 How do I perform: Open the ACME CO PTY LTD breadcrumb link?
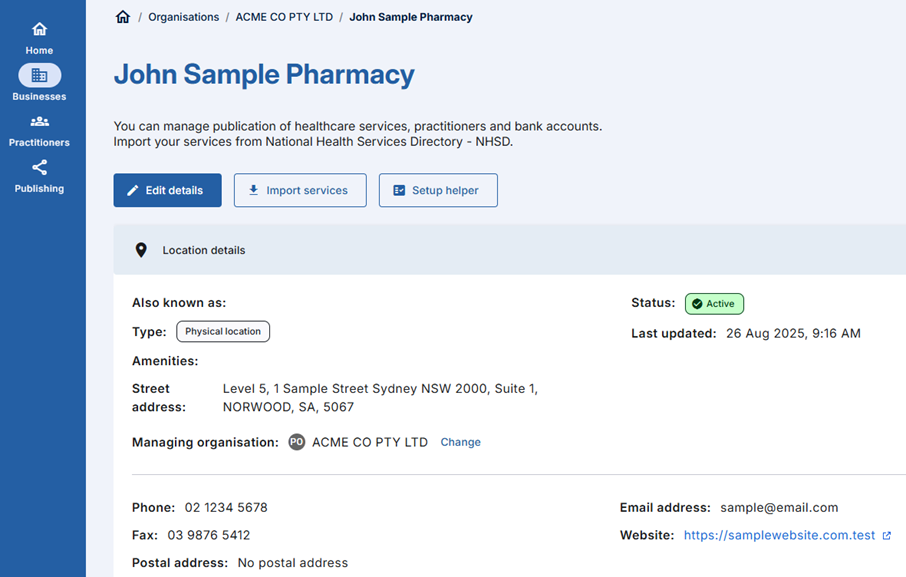point(284,17)
